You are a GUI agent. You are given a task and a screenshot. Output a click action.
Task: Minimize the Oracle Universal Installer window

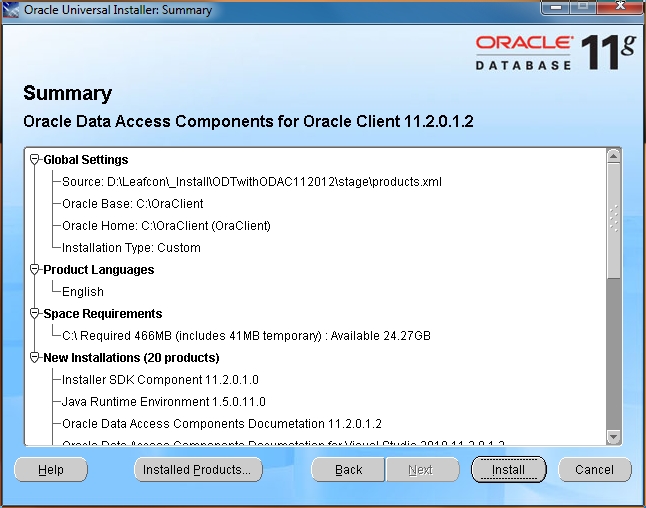pos(556,7)
